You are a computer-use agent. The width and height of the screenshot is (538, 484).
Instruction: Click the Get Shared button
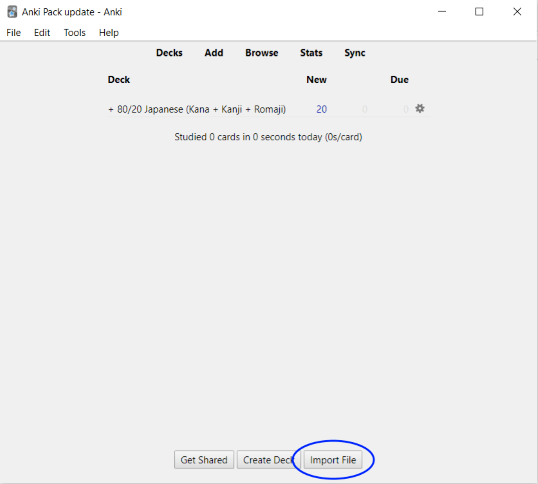204,460
